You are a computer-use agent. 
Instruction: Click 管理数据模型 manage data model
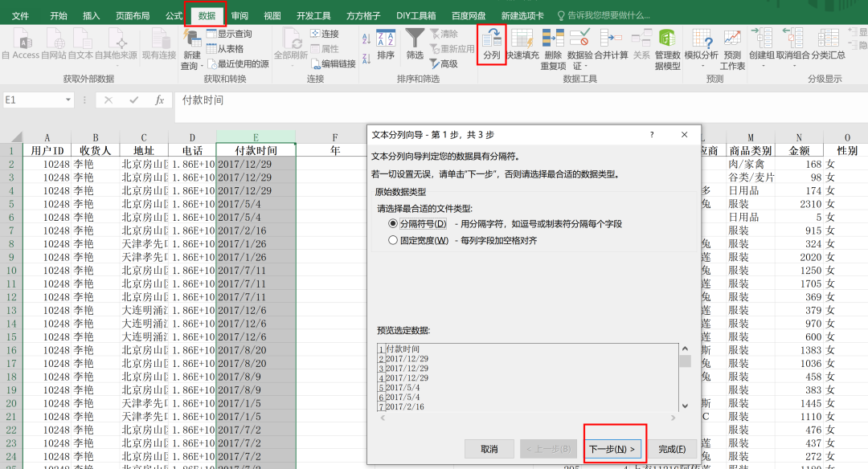tap(668, 50)
